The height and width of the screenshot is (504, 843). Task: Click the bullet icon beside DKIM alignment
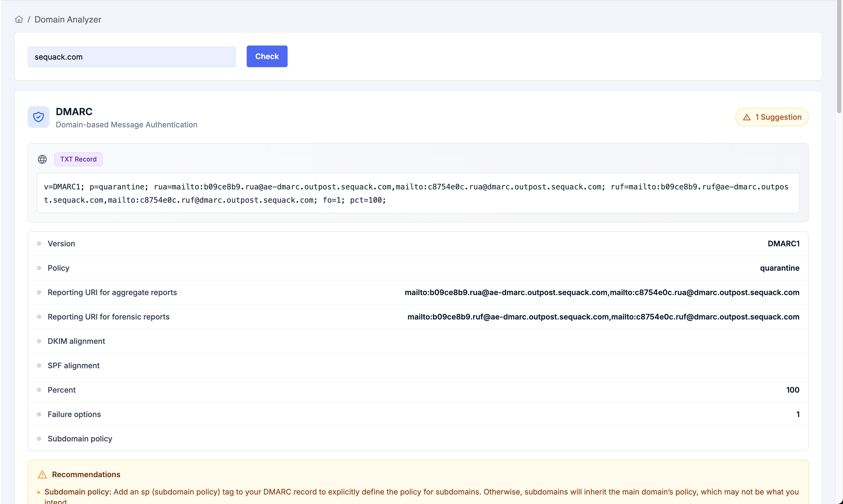coord(39,341)
